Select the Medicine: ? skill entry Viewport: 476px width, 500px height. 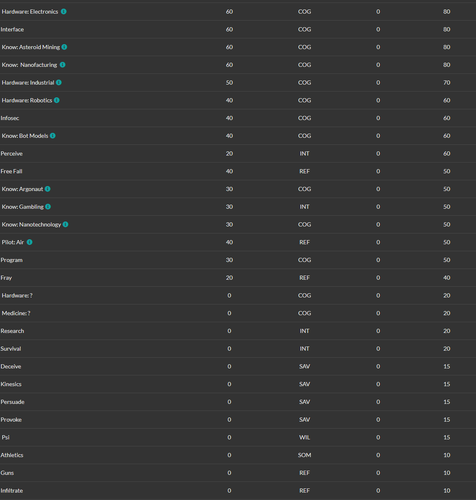coord(16,313)
